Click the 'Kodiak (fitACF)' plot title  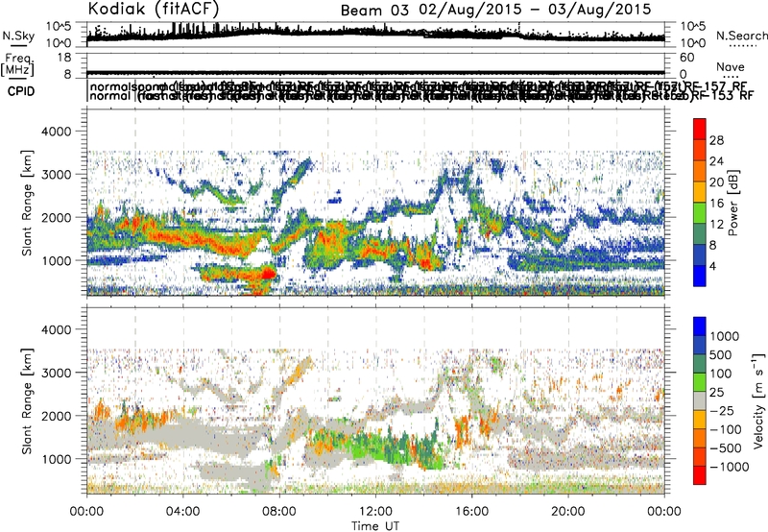[154, 9]
